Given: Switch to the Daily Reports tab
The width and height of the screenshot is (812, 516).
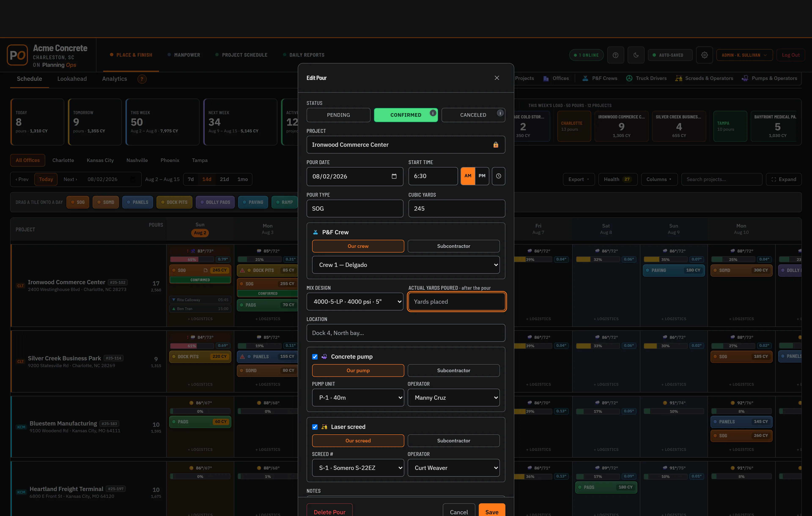Looking at the screenshot, I should pyautogui.click(x=303, y=55).
